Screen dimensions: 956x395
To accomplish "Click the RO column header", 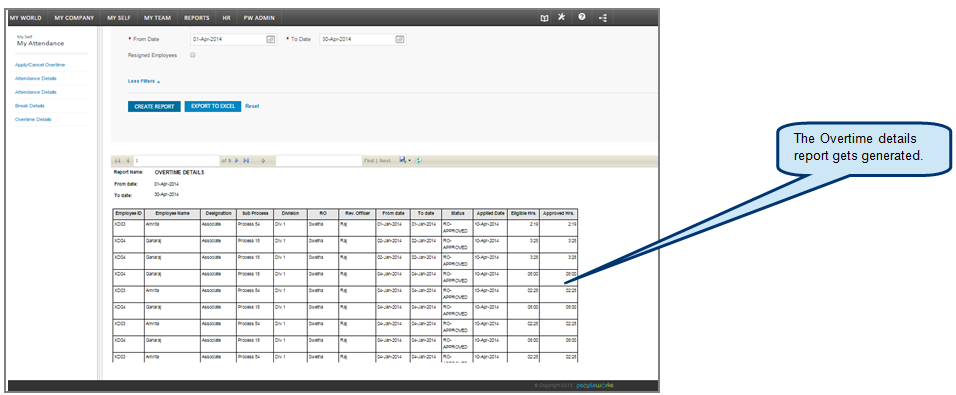I will 323,213.
